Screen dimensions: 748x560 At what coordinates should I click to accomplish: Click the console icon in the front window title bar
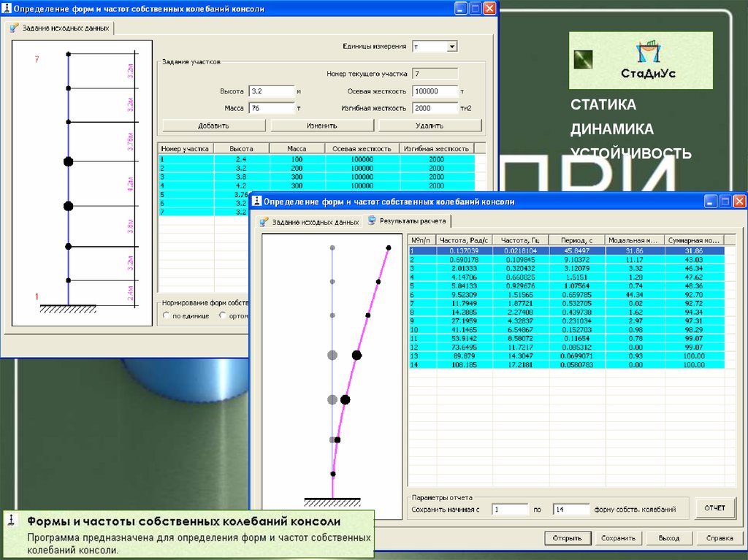point(256,202)
